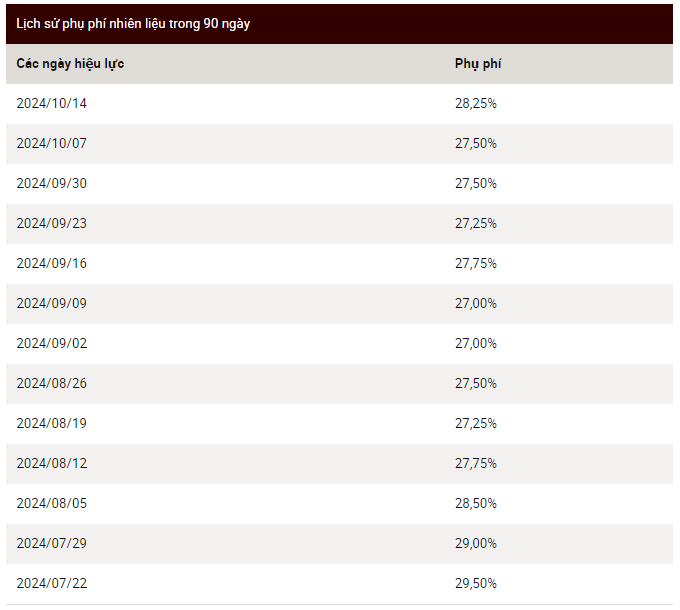
Task: Select the date 2024/08/12
Action: (52, 463)
